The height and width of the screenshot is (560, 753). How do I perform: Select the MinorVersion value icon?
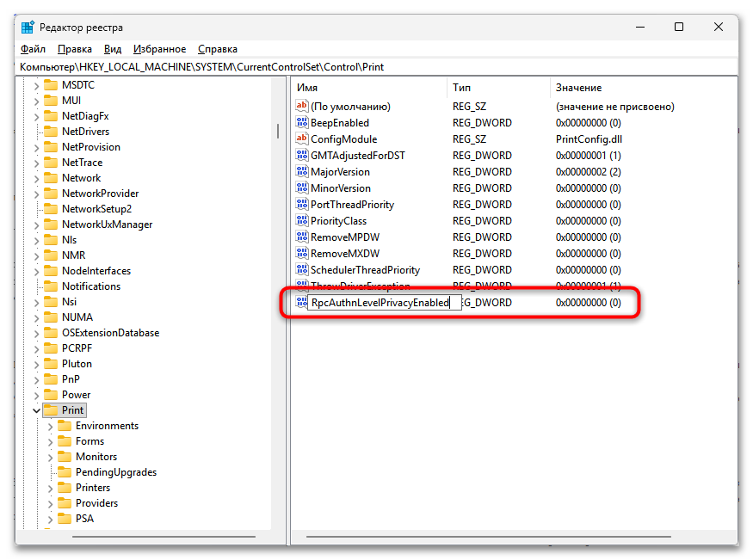pyautogui.click(x=301, y=188)
